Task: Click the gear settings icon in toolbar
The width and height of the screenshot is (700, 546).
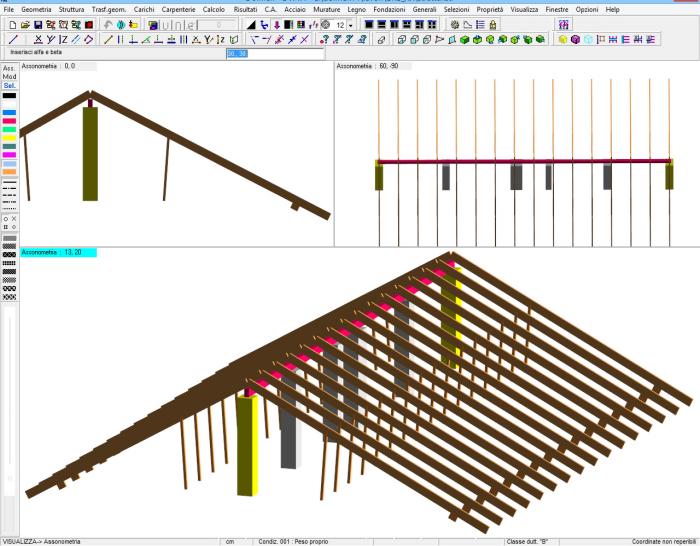Action: (x=454, y=24)
